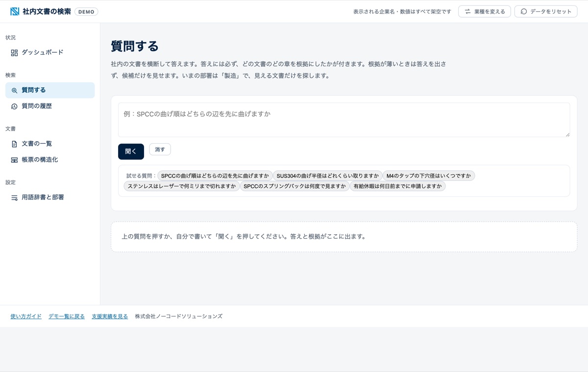Select 質問する in the sidebar

tap(50, 90)
